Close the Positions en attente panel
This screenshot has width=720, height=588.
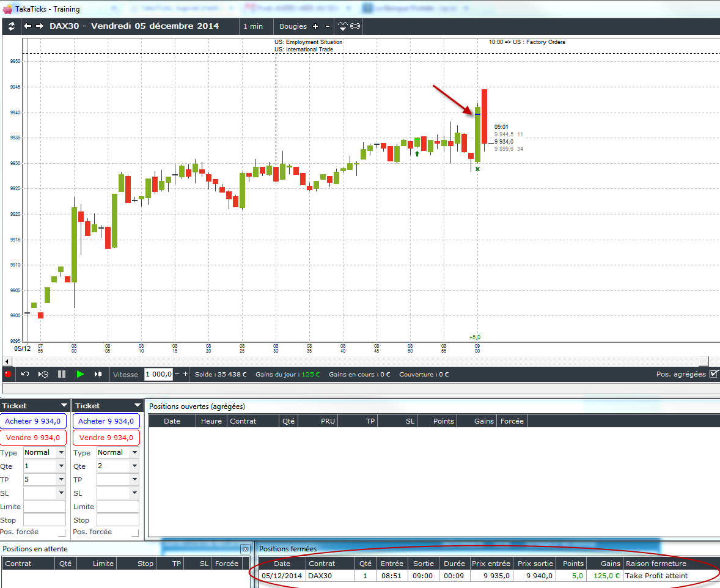[x=245, y=549]
